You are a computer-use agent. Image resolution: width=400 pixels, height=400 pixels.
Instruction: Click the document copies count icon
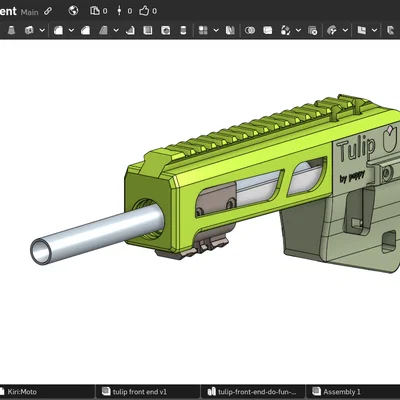95,11
